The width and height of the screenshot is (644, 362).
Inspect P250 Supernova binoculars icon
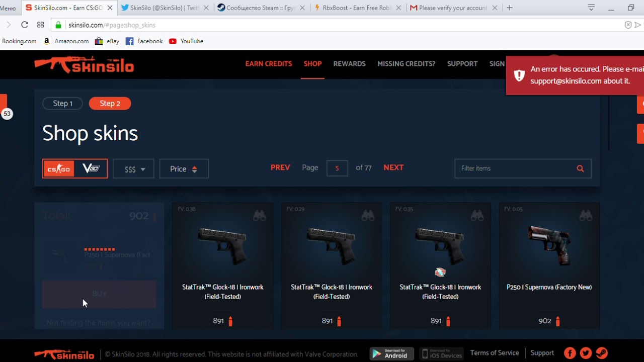point(586,216)
